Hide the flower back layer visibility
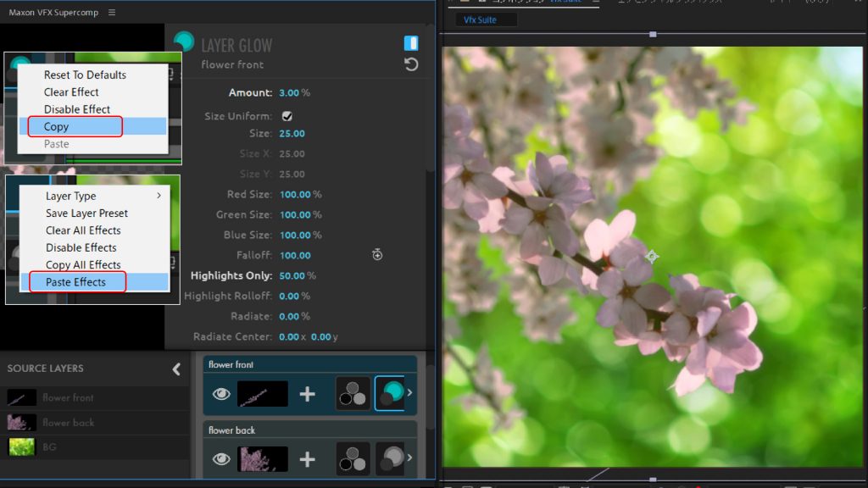The height and width of the screenshot is (488, 868). coord(221,459)
